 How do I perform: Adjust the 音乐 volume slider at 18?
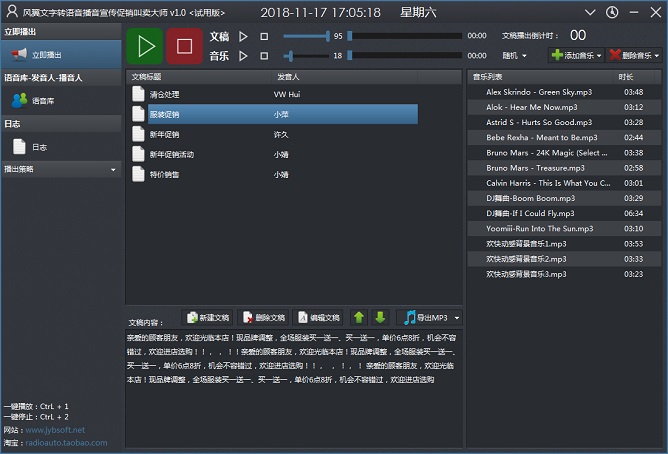click(306, 55)
